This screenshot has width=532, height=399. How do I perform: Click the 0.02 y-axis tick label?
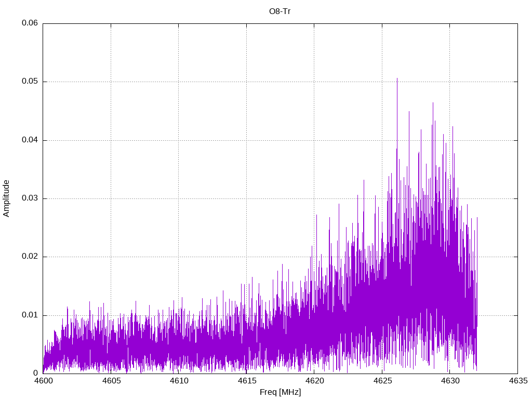[x=30, y=257]
